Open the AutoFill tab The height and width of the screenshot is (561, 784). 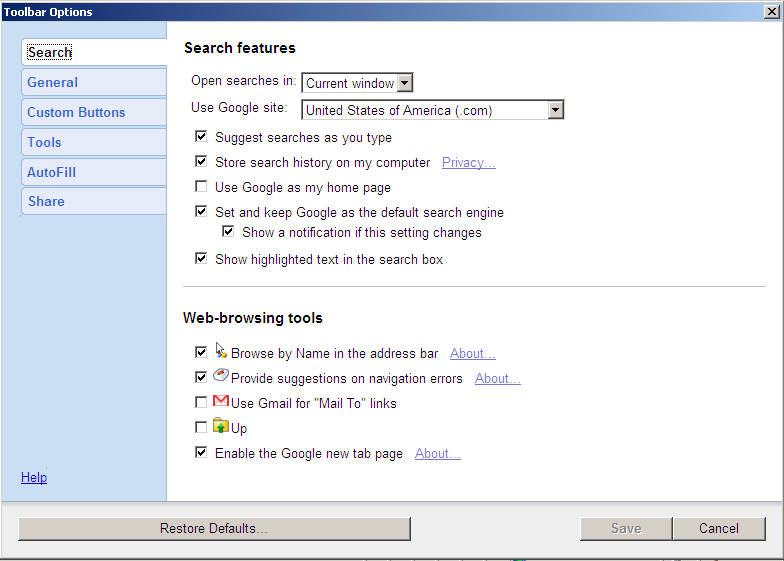click(94, 172)
